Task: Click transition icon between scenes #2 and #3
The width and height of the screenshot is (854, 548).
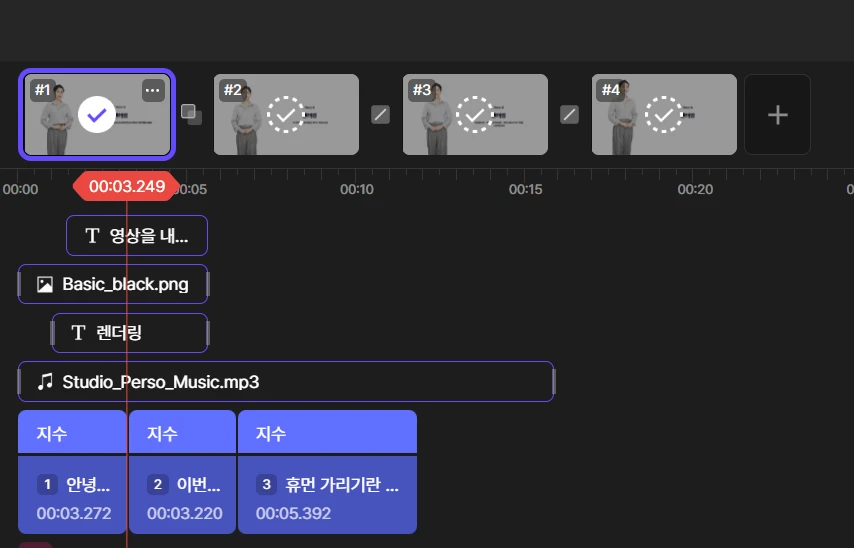Action: 380,114
